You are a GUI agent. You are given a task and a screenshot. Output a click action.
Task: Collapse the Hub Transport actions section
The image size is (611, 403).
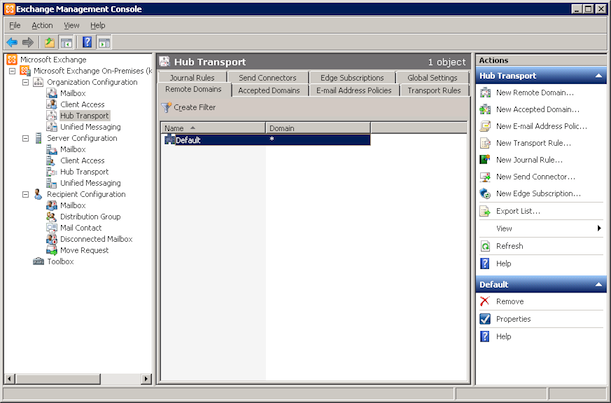click(599, 76)
